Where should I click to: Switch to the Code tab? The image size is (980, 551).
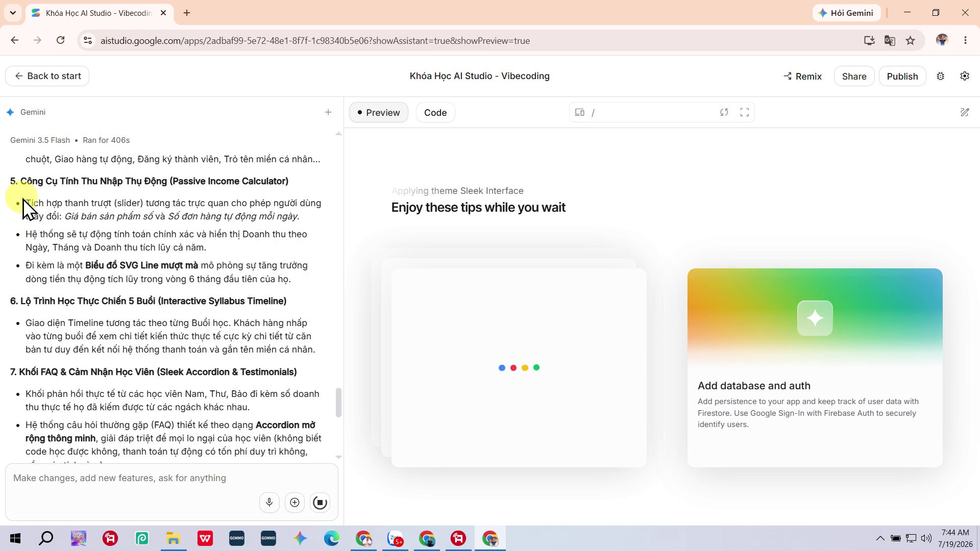coord(435,113)
